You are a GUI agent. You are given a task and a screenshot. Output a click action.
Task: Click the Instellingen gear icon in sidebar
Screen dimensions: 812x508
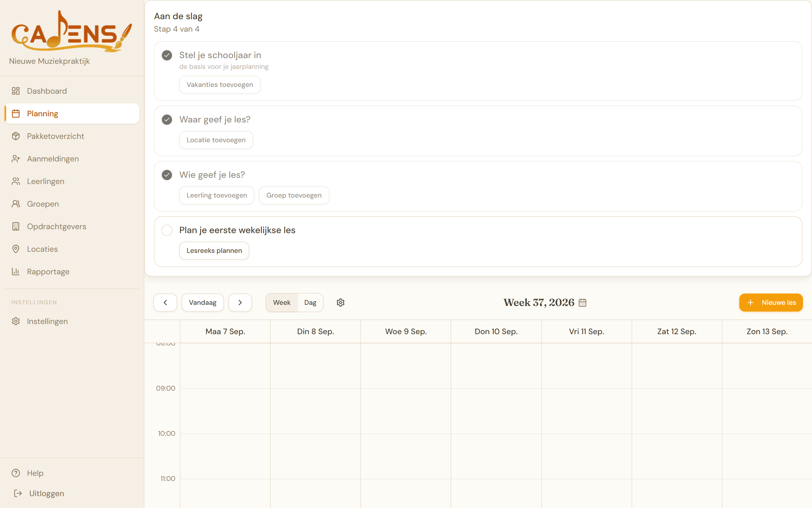(16, 321)
